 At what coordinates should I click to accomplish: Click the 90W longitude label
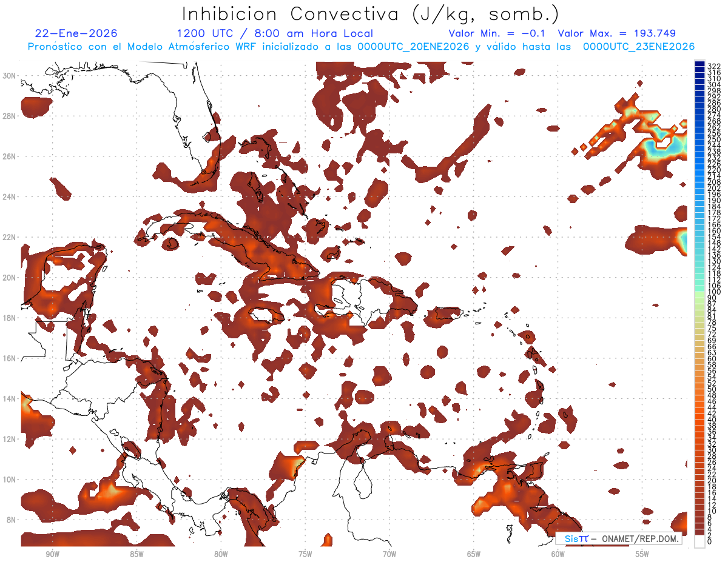(52, 554)
